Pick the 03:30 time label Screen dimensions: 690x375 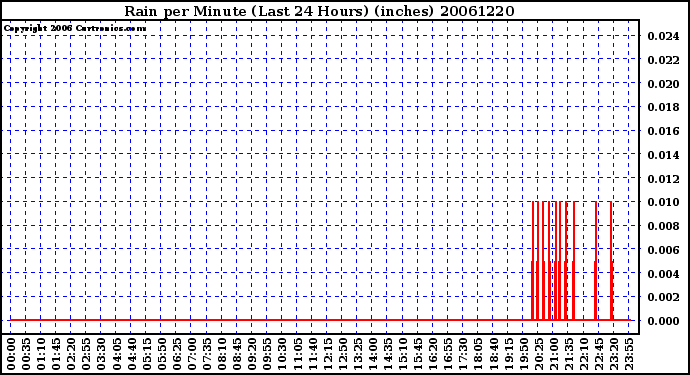101,354
